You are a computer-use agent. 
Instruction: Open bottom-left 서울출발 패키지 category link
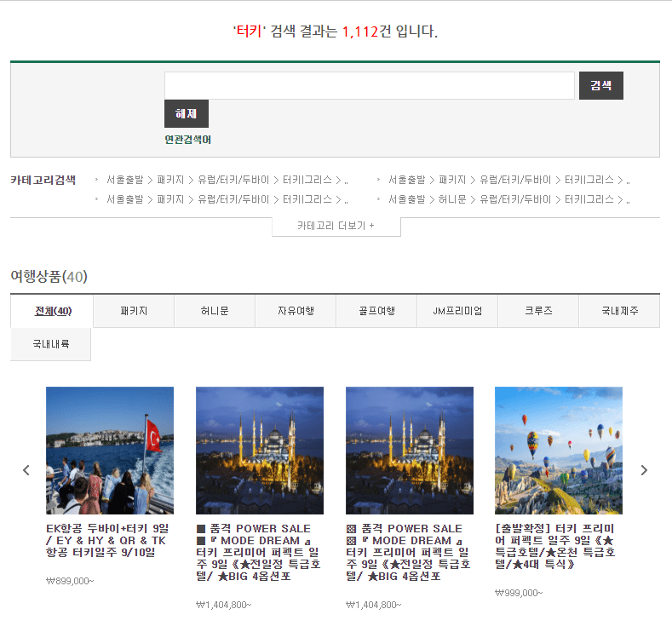point(227,199)
